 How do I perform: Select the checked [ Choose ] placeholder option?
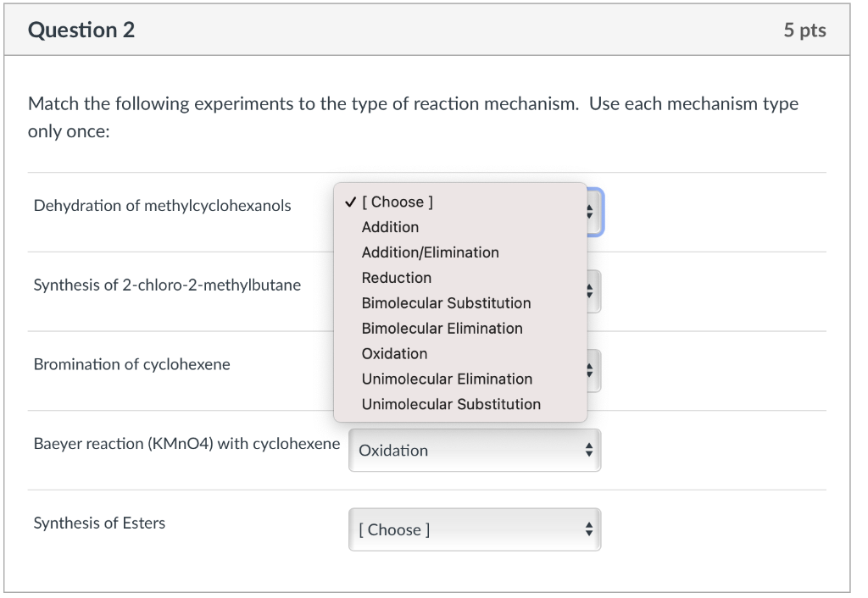click(x=460, y=202)
